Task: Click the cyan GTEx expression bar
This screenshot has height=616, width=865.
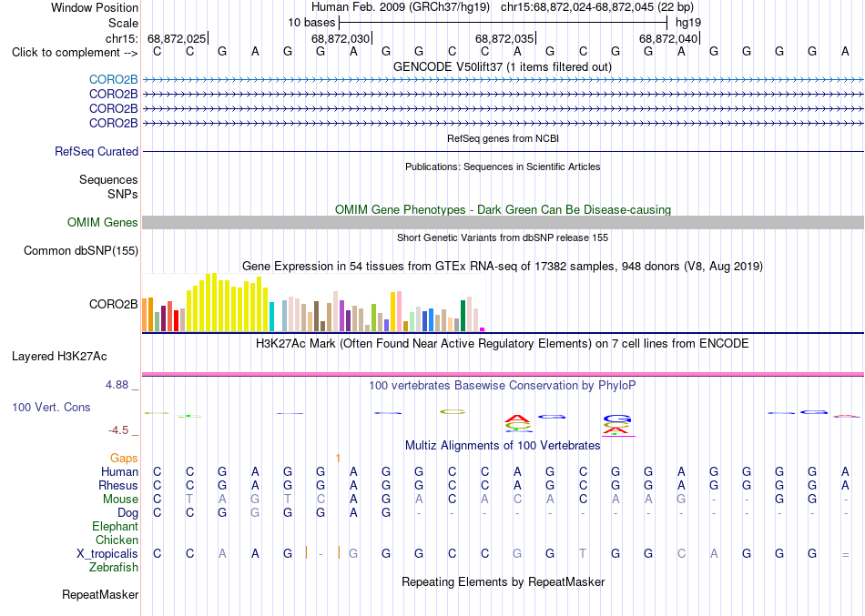Action: (x=271, y=317)
